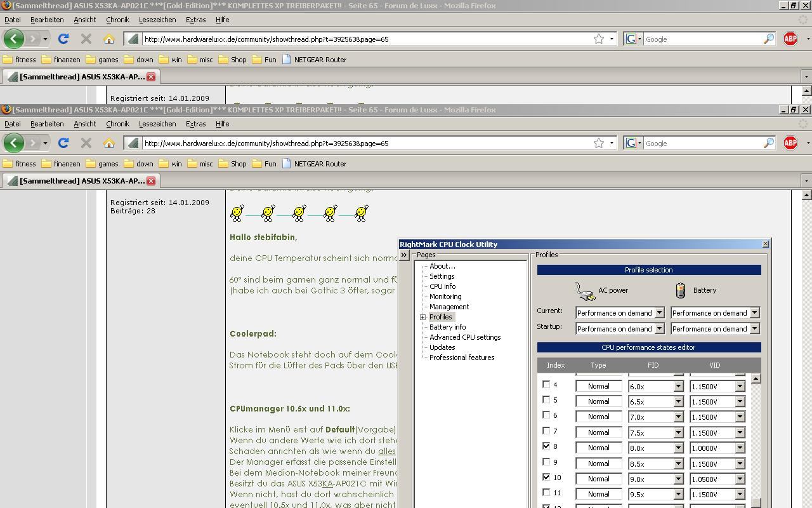The image size is (812, 508).
Task: Close the RightMark CPU Clock Utility dialog
Action: (x=765, y=244)
